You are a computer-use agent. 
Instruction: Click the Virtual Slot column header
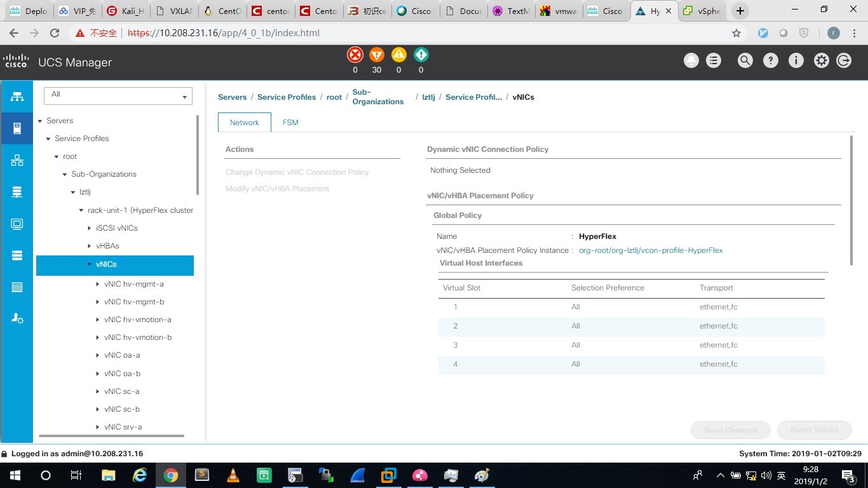(x=461, y=288)
